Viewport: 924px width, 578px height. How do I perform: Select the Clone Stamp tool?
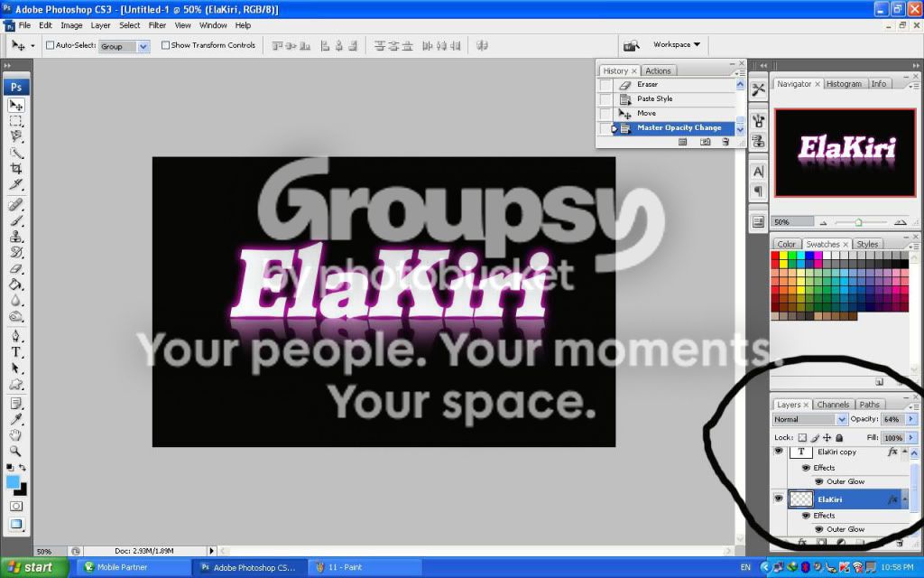click(x=16, y=237)
